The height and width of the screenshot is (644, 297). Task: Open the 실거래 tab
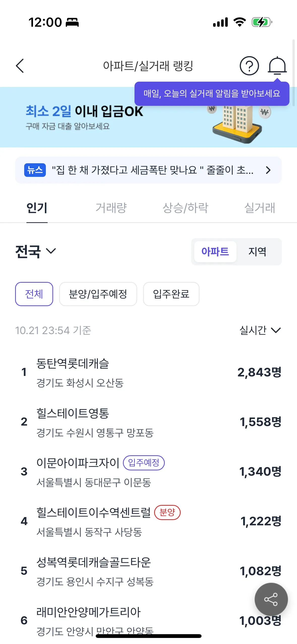pyautogui.click(x=260, y=208)
